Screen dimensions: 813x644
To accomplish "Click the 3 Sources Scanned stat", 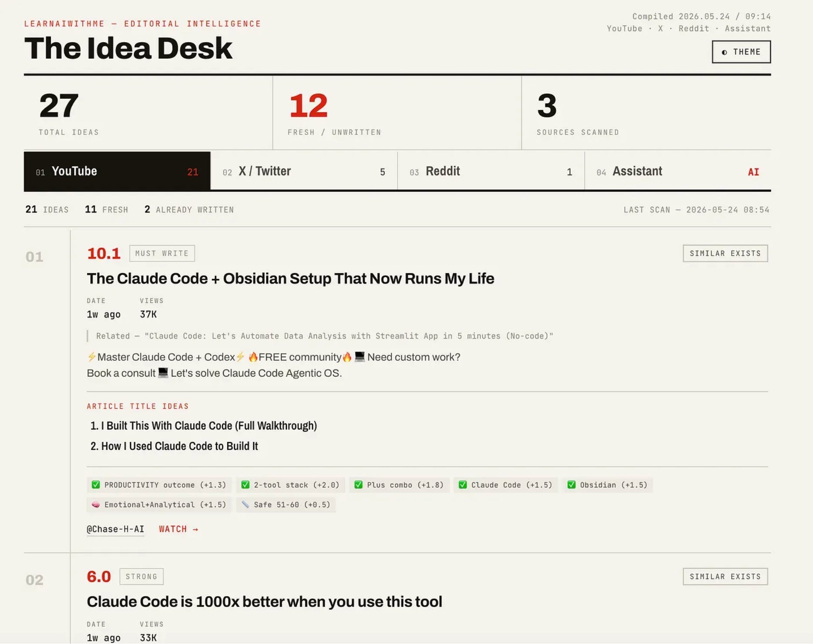I will 646,113.
